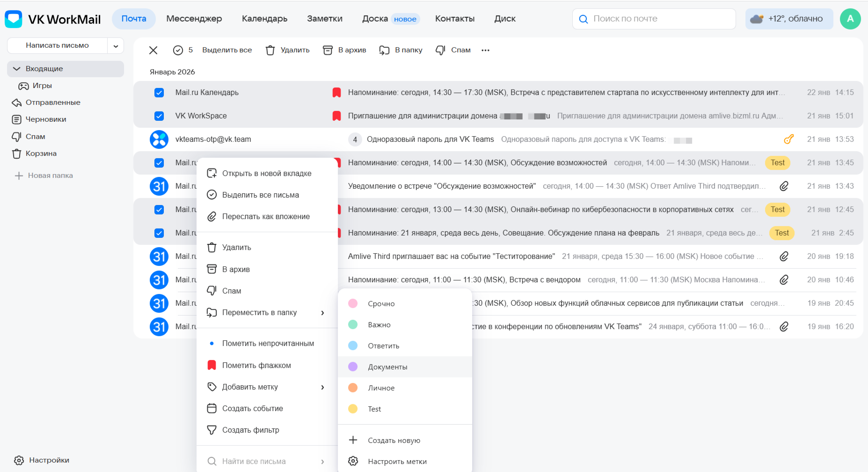Uncheck the Mail.ru Календарь 22 янв email

coord(159,93)
